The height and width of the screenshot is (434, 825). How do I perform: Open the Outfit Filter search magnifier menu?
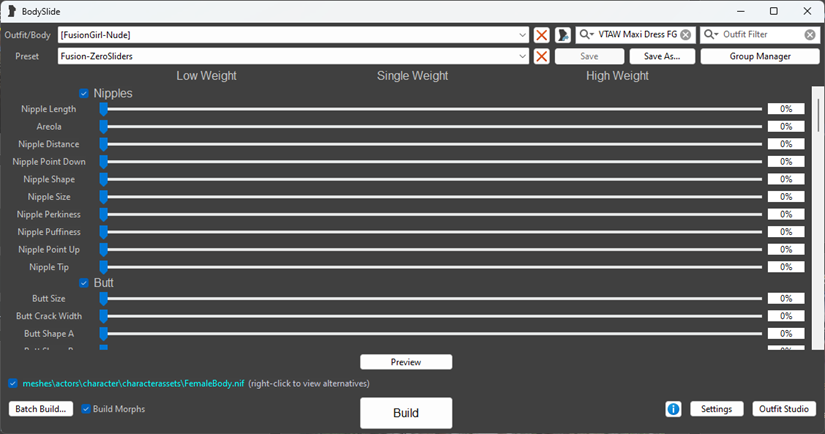coord(711,35)
